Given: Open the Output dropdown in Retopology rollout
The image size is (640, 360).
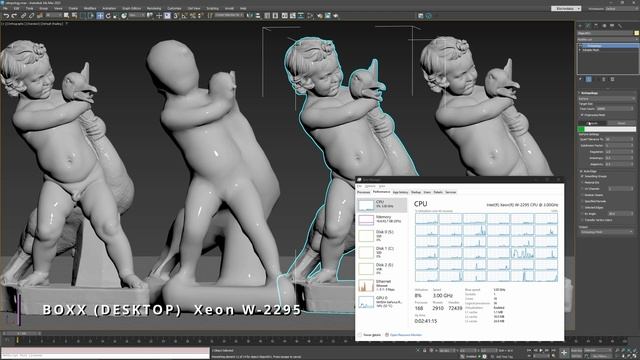Looking at the screenshot, I should (x=606, y=232).
